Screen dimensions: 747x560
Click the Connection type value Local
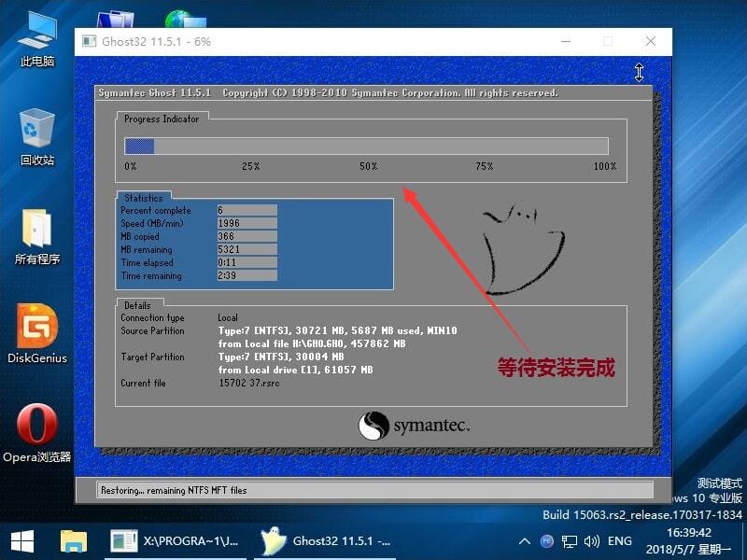[228, 317]
